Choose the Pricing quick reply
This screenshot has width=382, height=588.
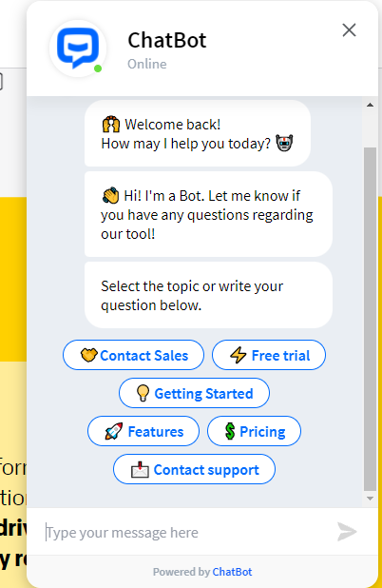(254, 431)
